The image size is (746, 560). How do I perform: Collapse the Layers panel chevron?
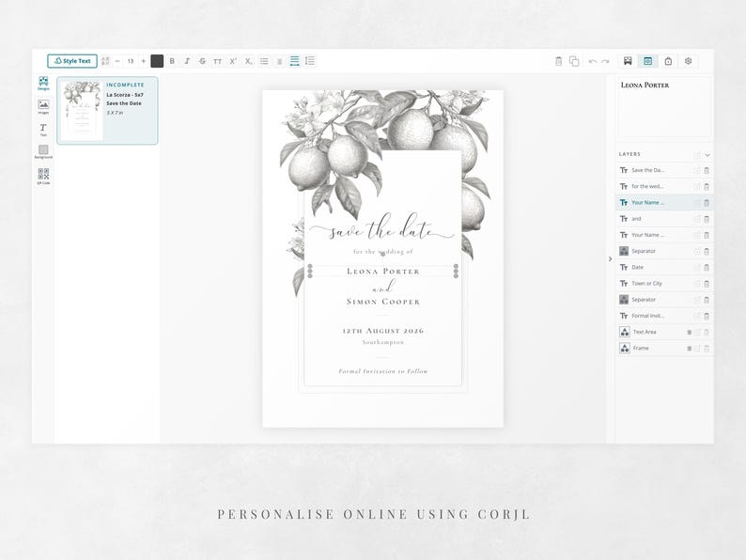707,155
